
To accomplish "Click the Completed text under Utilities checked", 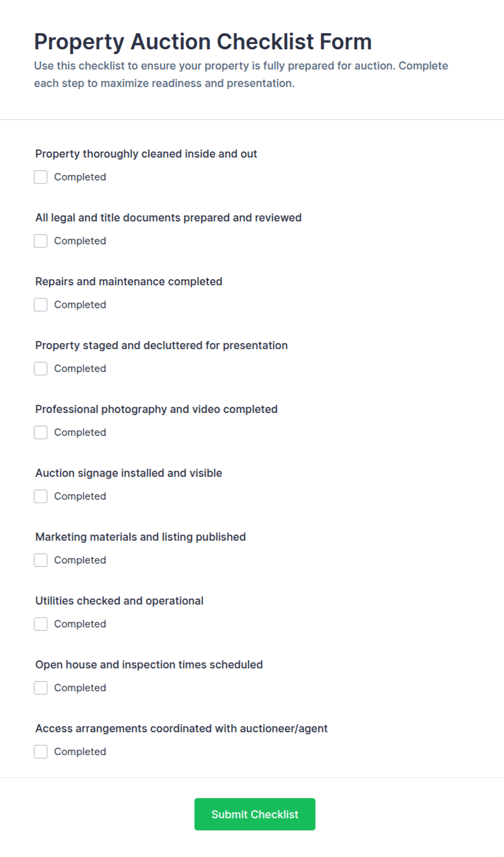I will point(80,624).
